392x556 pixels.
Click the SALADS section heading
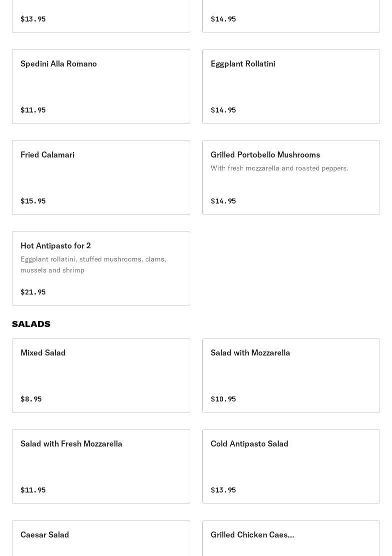coord(31,324)
